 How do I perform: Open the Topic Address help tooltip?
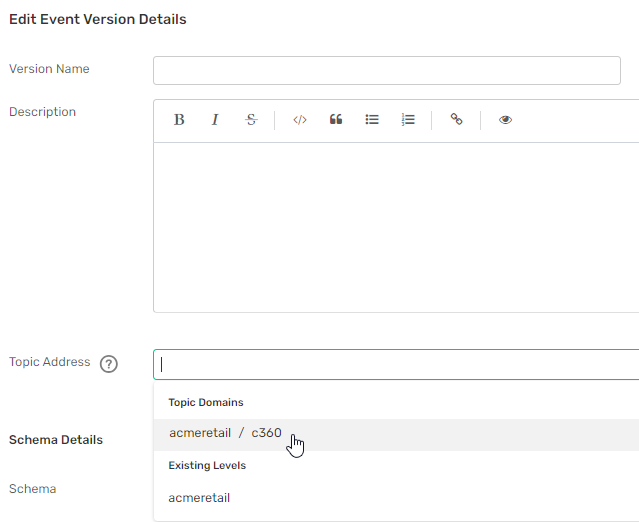[109, 364]
